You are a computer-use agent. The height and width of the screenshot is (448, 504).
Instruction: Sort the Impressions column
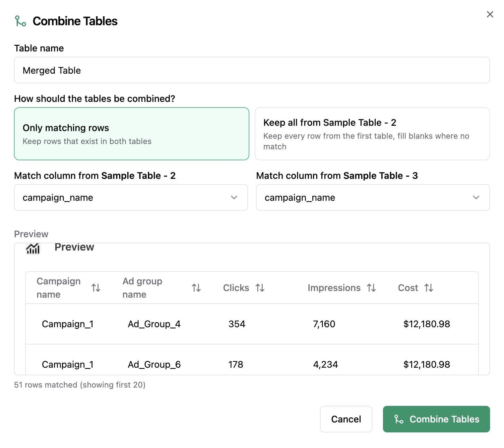point(371,288)
